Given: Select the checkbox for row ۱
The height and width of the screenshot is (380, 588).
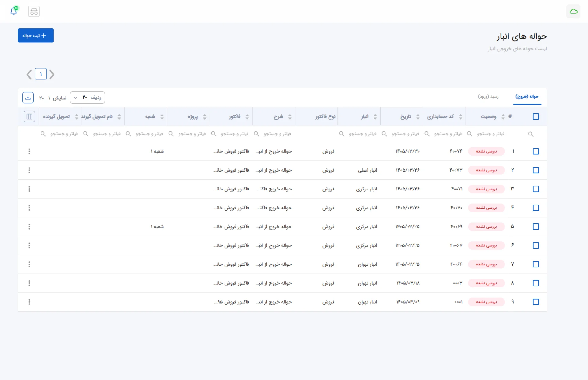Looking at the screenshot, I should 536,151.
